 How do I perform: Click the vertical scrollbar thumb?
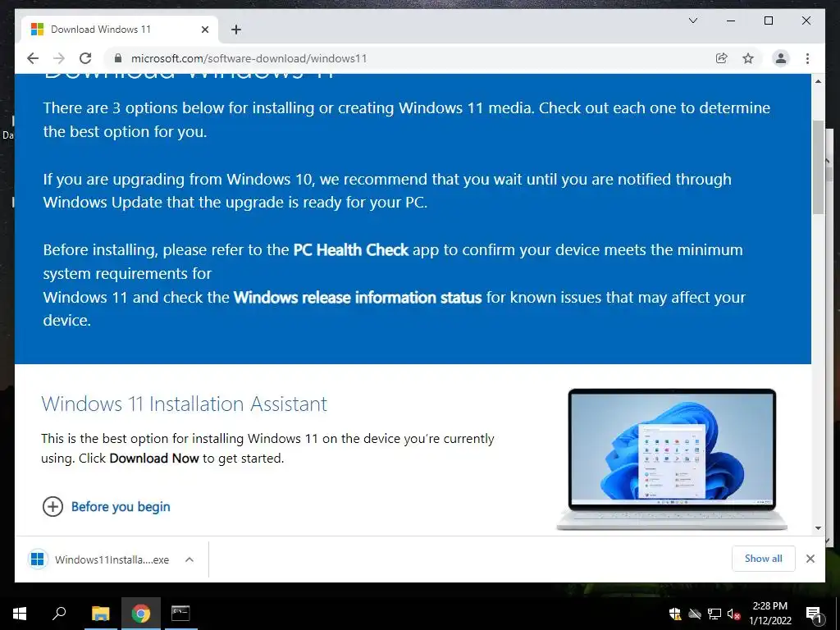pyautogui.click(x=818, y=167)
